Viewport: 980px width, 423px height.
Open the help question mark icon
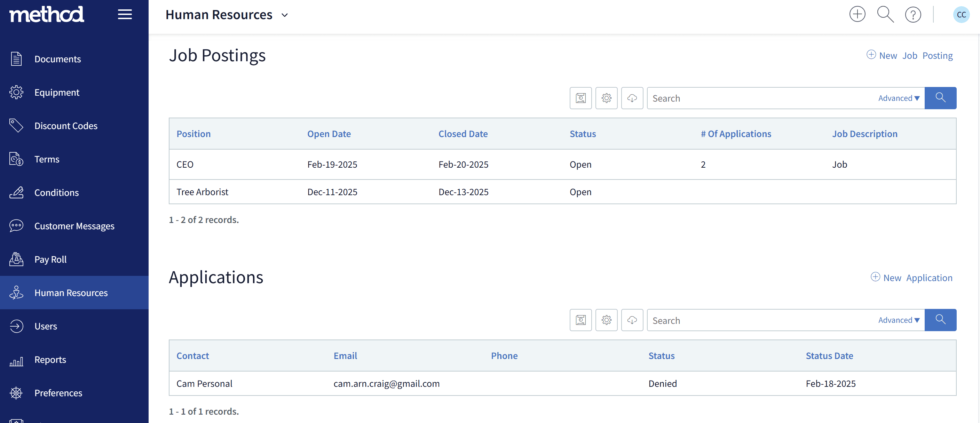913,15
